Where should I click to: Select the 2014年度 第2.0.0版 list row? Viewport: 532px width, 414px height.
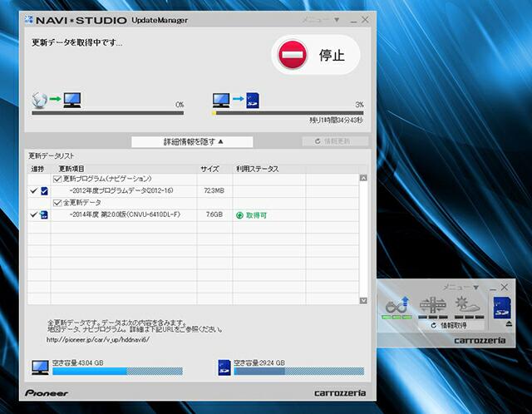pos(125,214)
